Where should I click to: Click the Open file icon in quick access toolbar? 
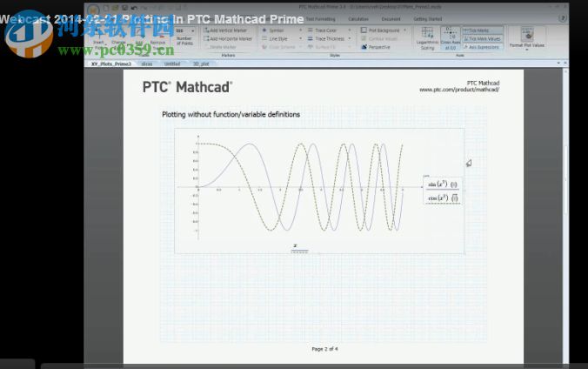116,8
